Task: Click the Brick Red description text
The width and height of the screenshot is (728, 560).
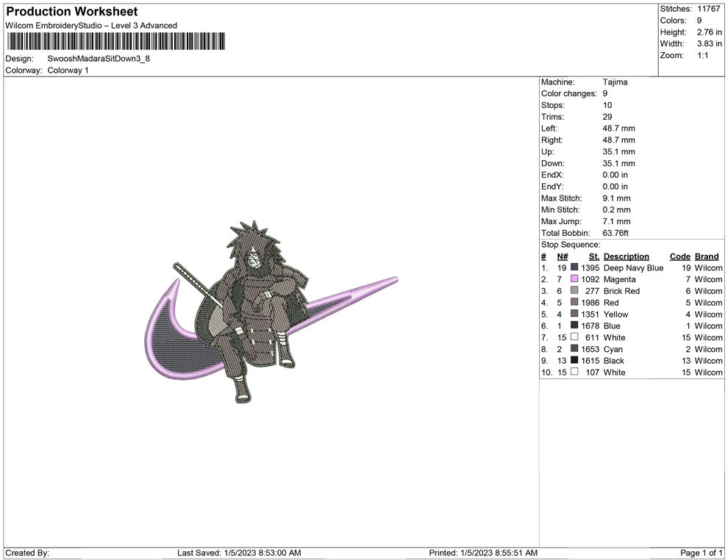Action: [x=621, y=291]
